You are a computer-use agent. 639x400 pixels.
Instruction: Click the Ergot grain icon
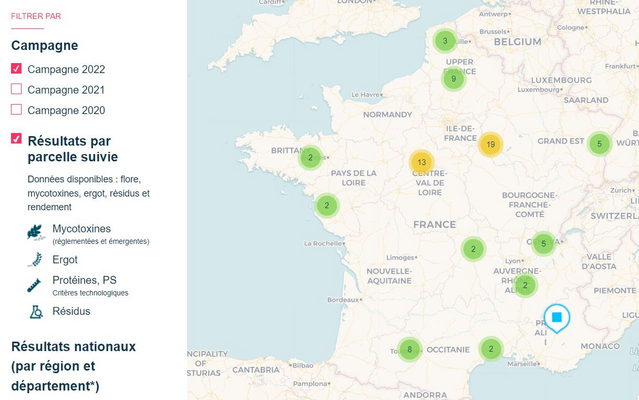[x=35, y=260]
